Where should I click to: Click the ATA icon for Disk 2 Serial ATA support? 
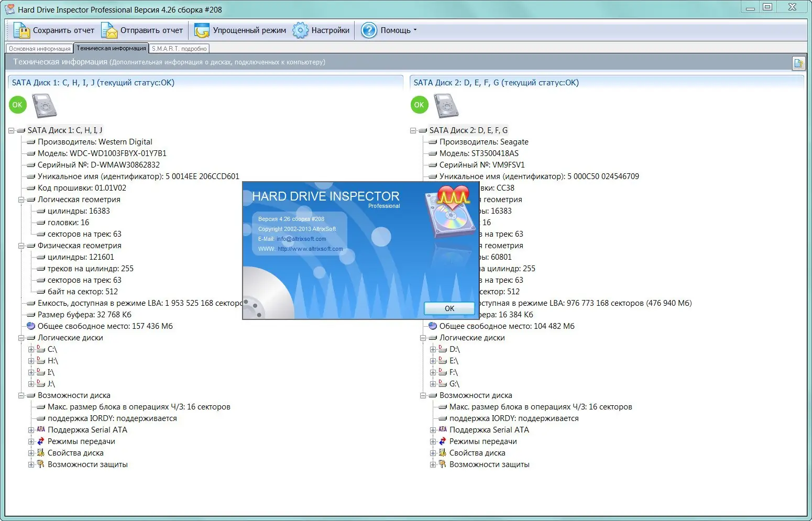pos(443,429)
